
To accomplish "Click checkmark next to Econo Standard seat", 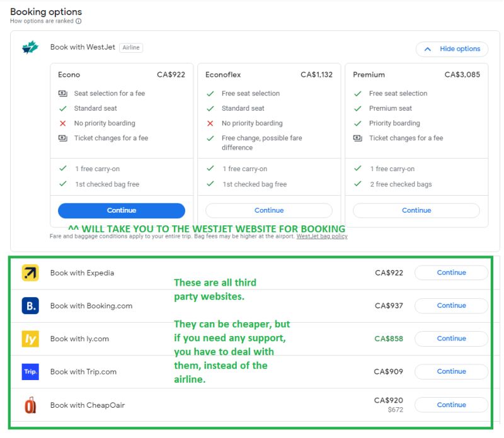I will 62,108.
